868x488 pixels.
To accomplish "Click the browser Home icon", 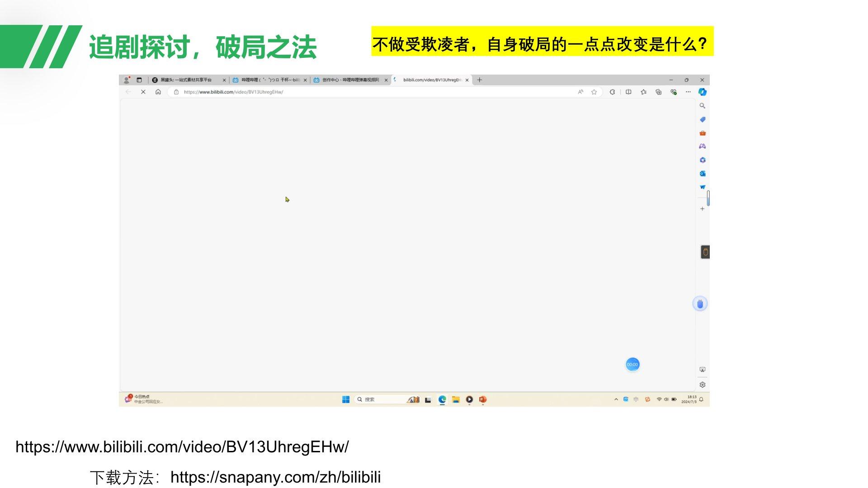I will tap(158, 92).
